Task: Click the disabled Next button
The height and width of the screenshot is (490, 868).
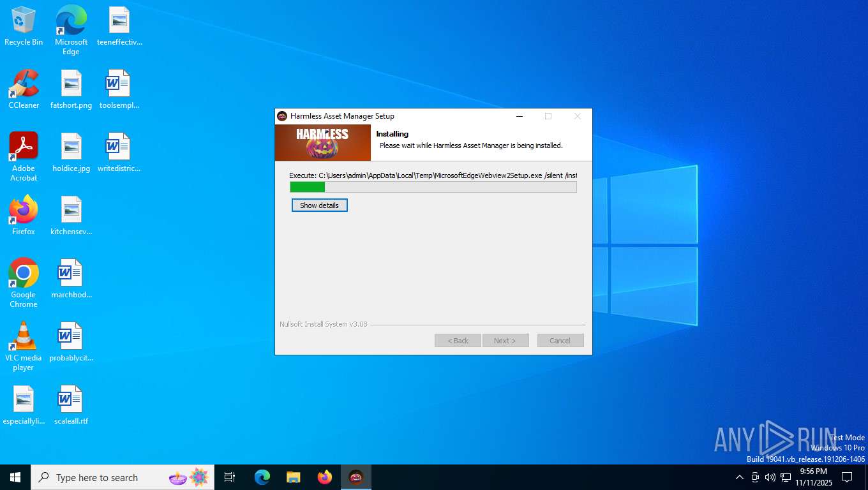Action: [505, 341]
